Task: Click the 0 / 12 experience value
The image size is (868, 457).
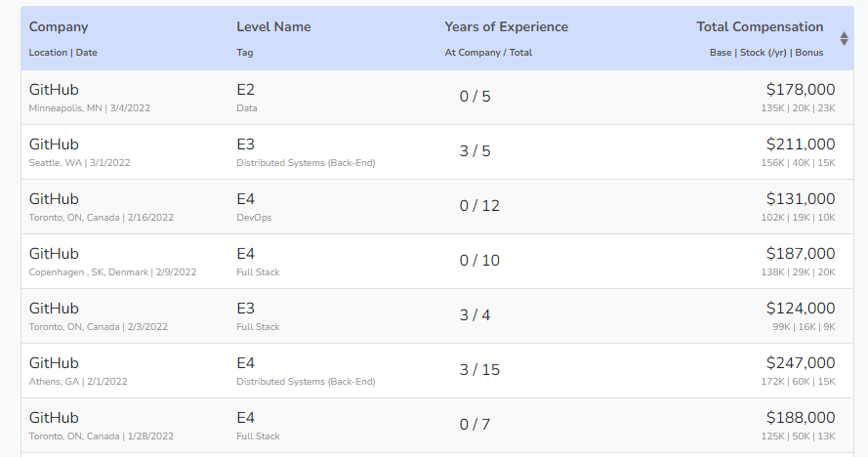Action: pos(479,205)
